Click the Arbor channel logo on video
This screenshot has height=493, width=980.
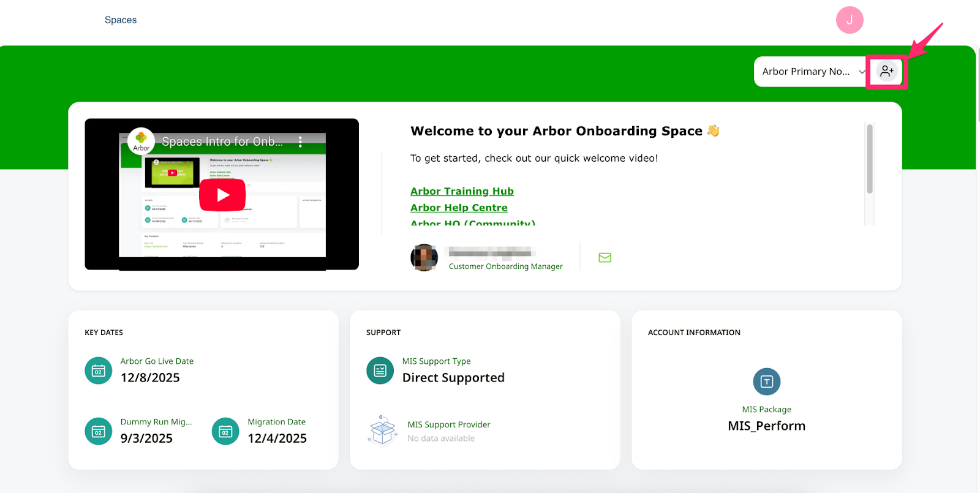141,141
